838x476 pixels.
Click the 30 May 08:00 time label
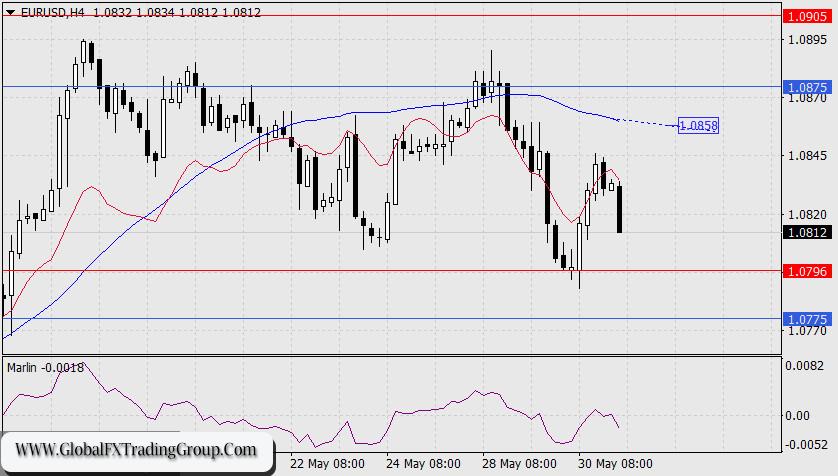point(615,463)
